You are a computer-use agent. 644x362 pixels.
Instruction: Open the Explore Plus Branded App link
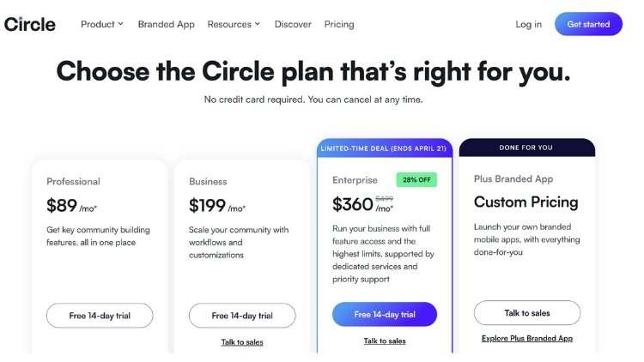tap(527, 338)
